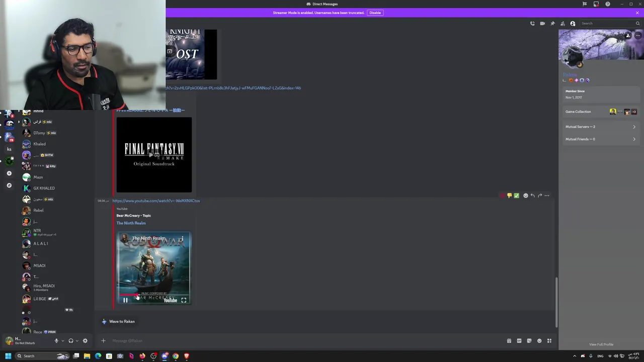
Task: Open the headphone output options chevron
Action: coord(77,341)
